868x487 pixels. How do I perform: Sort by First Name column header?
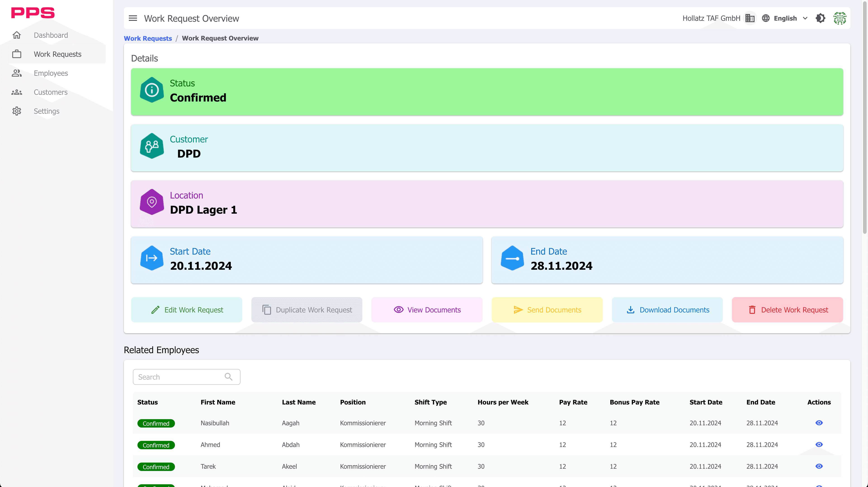click(x=218, y=402)
